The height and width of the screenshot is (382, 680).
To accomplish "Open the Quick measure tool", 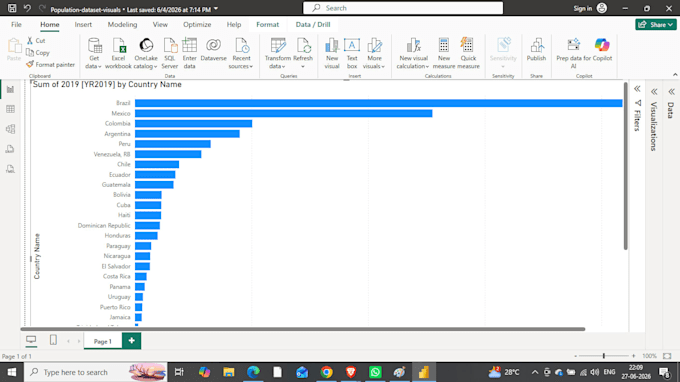I will (x=468, y=53).
